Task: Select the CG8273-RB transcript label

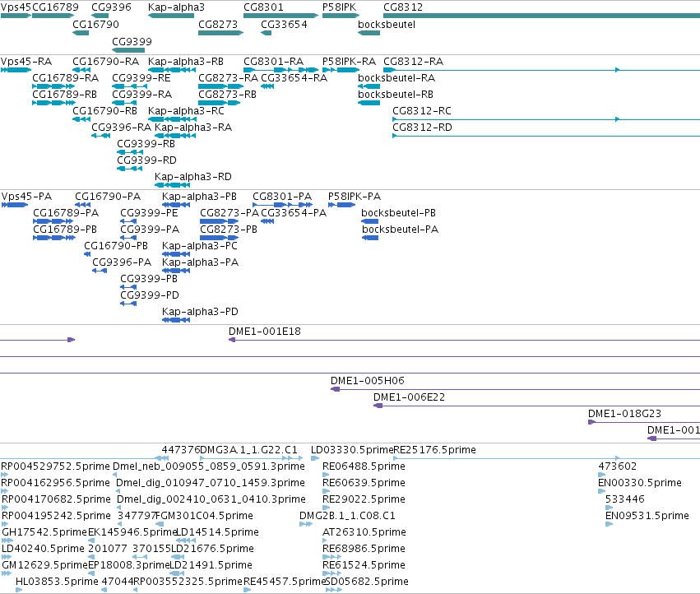Action: tap(227, 95)
